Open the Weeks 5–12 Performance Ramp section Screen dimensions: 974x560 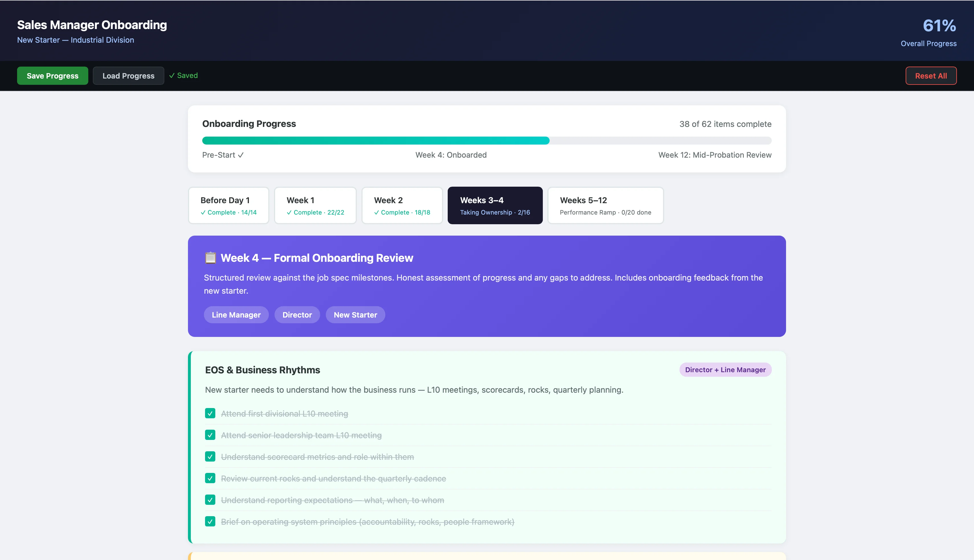pyautogui.click(x=605, y=205)
